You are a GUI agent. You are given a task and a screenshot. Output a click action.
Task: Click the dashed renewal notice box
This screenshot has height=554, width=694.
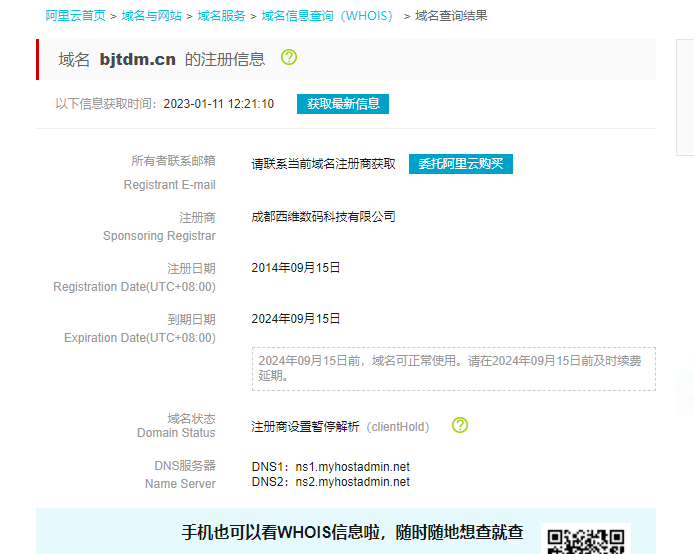coord(453,368)
